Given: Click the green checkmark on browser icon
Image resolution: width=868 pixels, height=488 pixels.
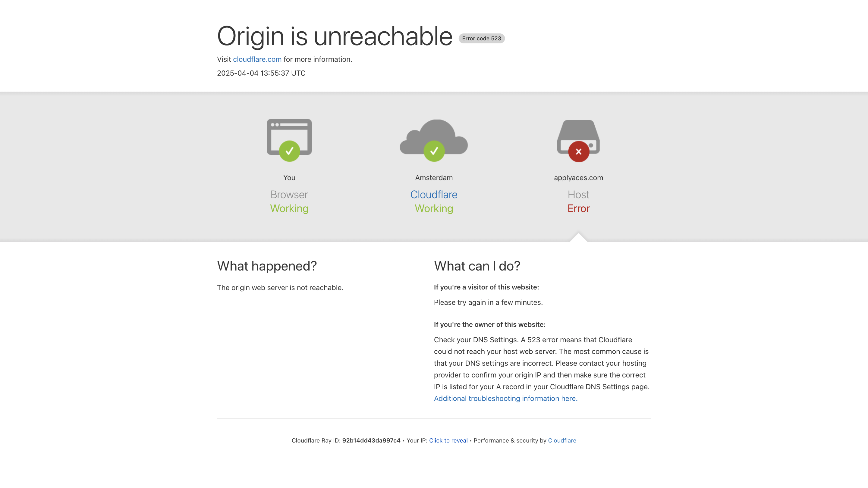Looking at the screenshot, I should tap(289, 151).
